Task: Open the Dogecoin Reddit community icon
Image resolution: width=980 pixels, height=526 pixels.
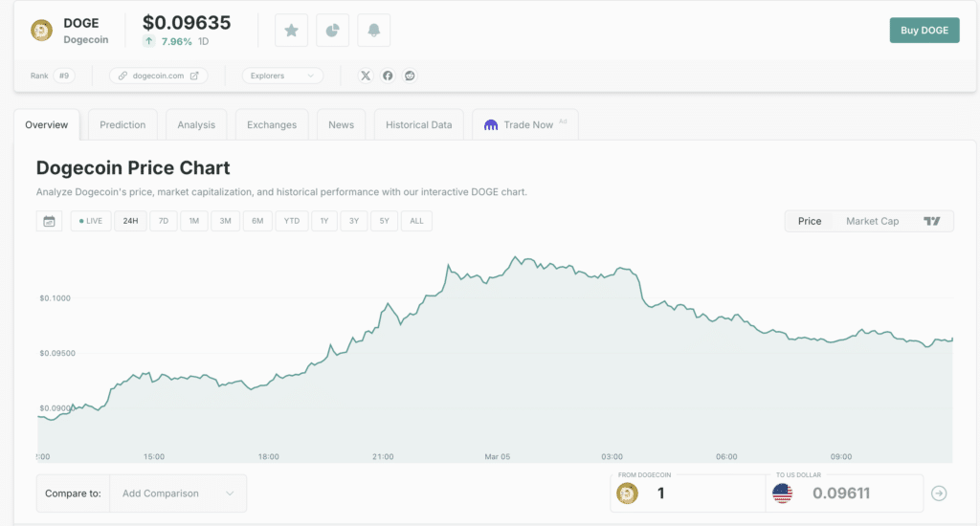Action: click(x=411, y=76)
